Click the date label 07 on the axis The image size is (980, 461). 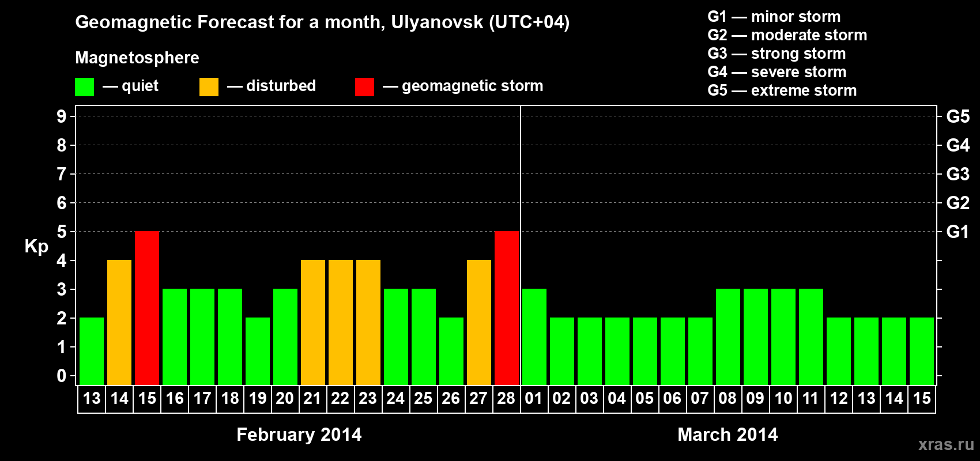pyautogui.click(x=700, y=399)
